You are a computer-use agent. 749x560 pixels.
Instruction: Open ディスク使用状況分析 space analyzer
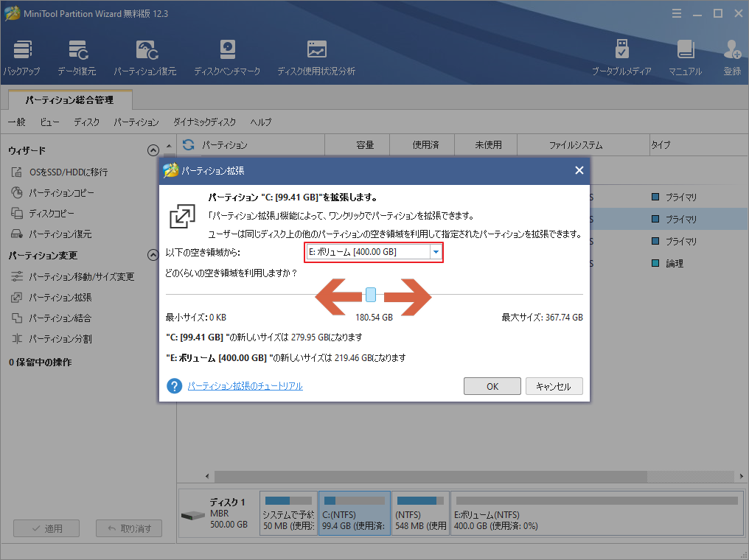(316, 58)
